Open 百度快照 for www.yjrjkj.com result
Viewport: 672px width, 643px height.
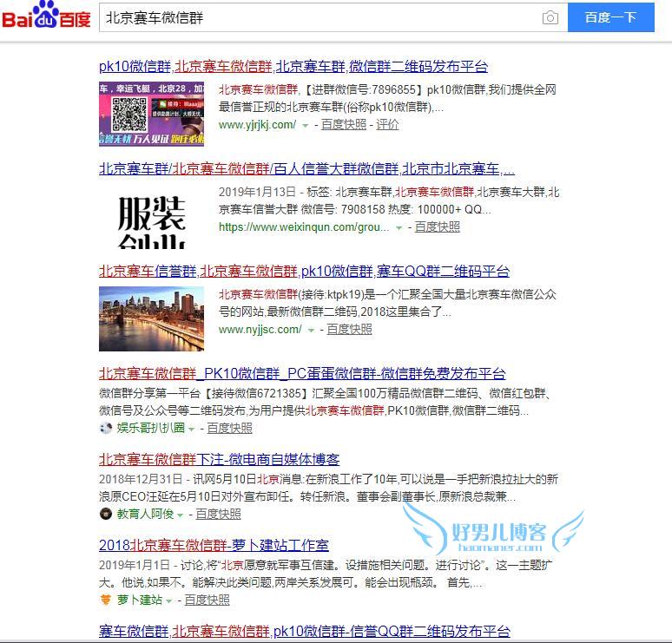pos(344,125)
